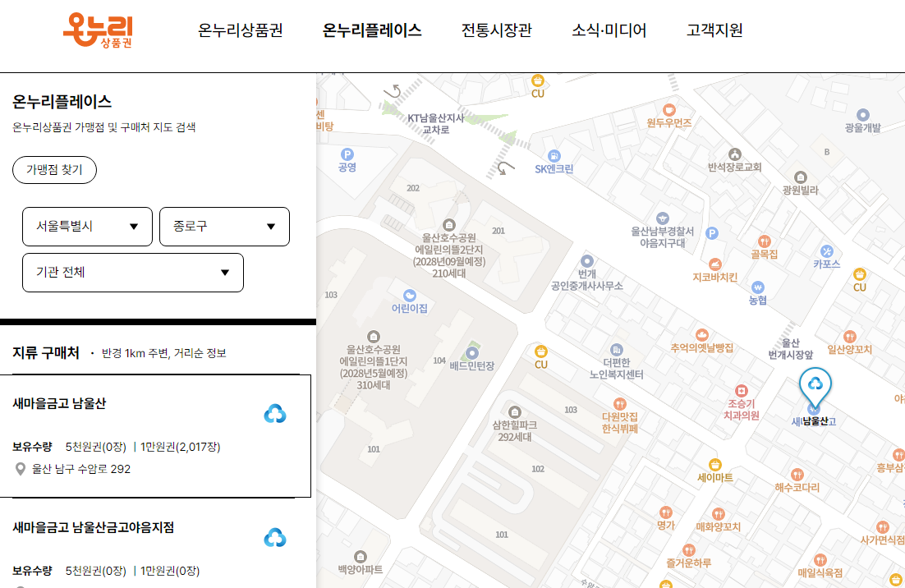Click the 명가 restaurant icon

pyautogui.click(x=666, y=512)
